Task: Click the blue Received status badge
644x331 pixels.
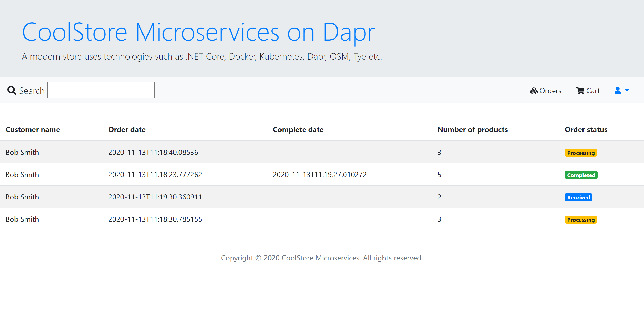Action: (578, 197)
